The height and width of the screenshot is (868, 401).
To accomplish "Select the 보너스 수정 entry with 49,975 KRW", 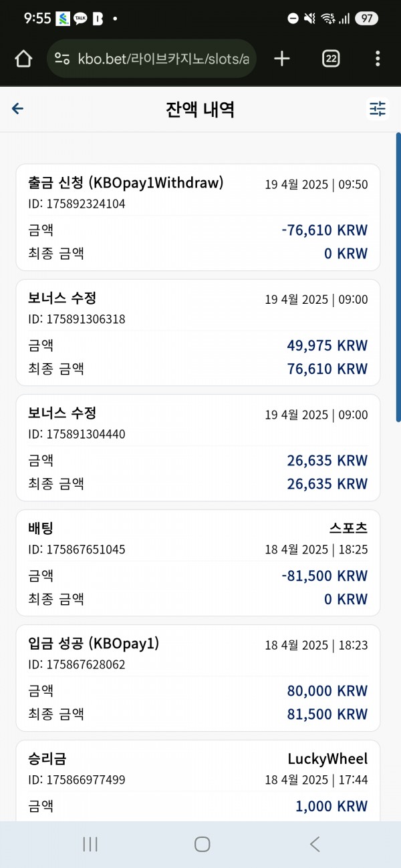I will coord(198,333).
